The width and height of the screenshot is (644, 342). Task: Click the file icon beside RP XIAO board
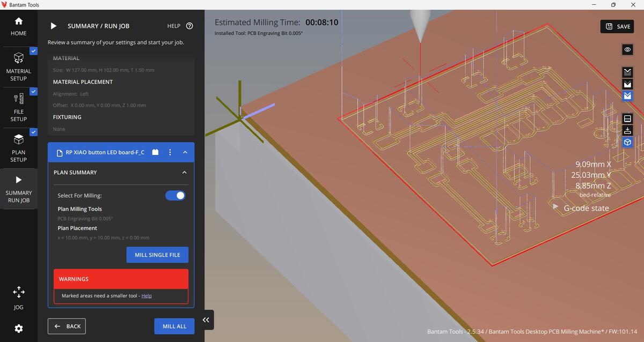60,152
